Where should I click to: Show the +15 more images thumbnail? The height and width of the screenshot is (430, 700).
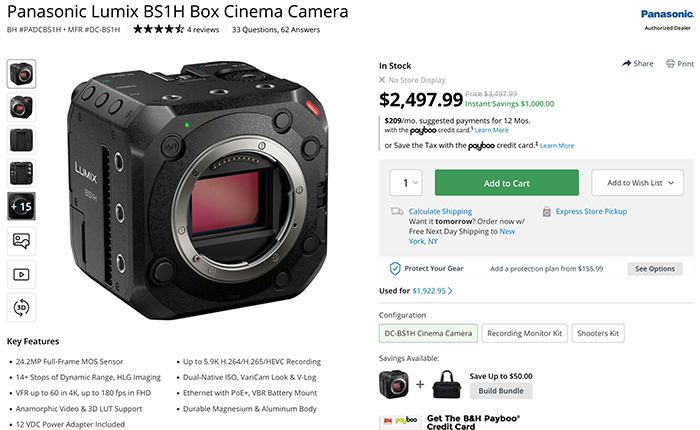[21, 206]
